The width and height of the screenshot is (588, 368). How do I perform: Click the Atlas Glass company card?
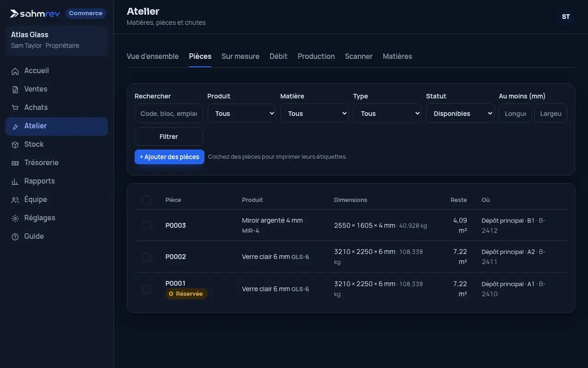pos(57,40)
